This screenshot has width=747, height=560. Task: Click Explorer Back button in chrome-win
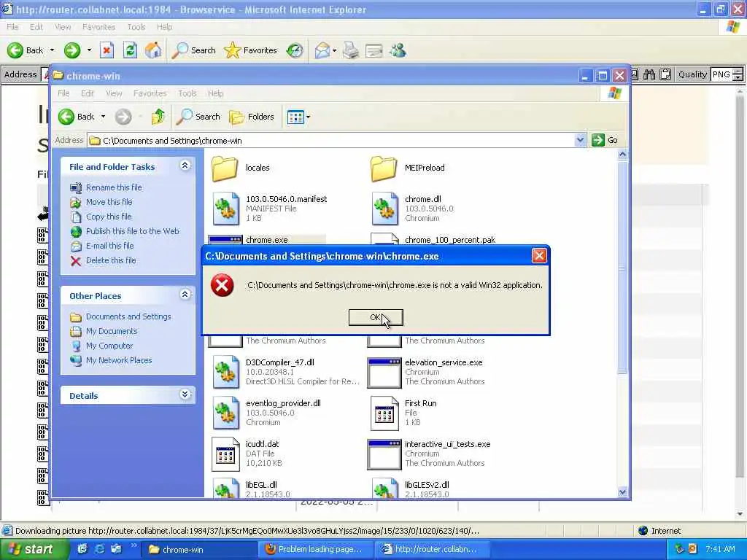[x=76, y=117]
